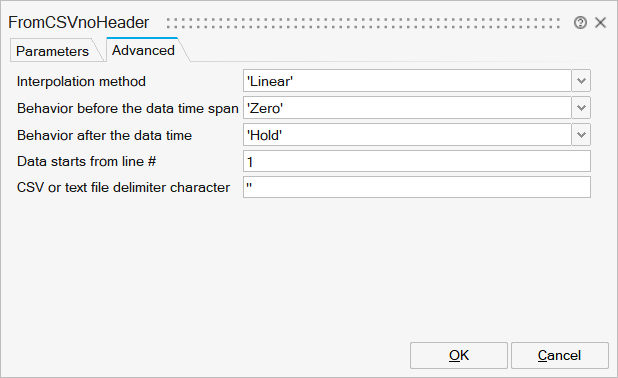The height and width of the screenshot is (378, 618).
Task: Expand the 'Hold' behavior dropdown arrow
Action: pos(581,135)
